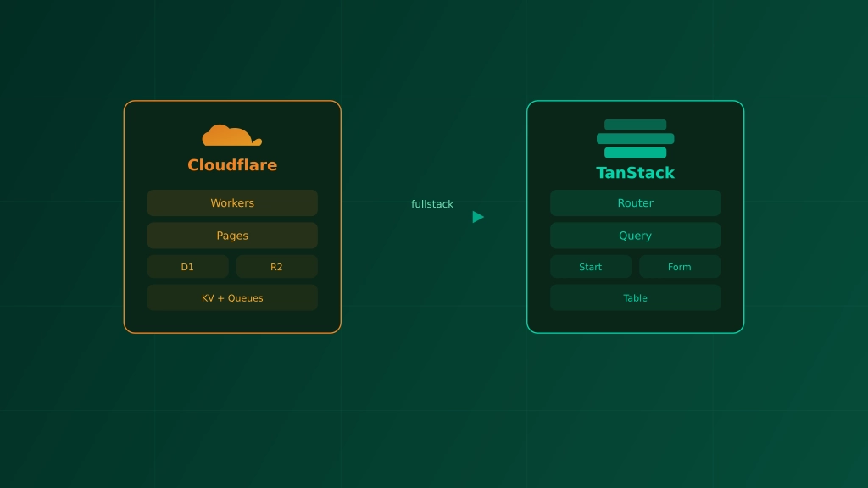
Task: Click the Start button
Action: 590,266
